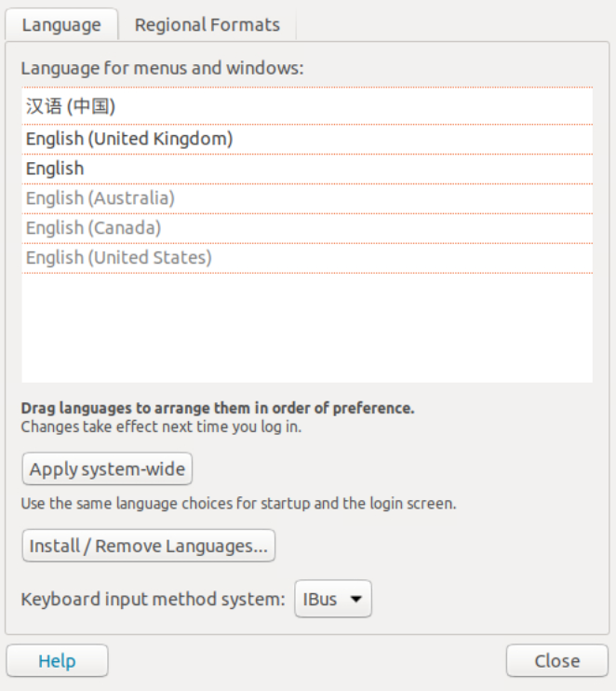This screenshot has height=691, width=616.
Task: Close the Language Support window
Action: pyautogui.click(x=556, y=661)
